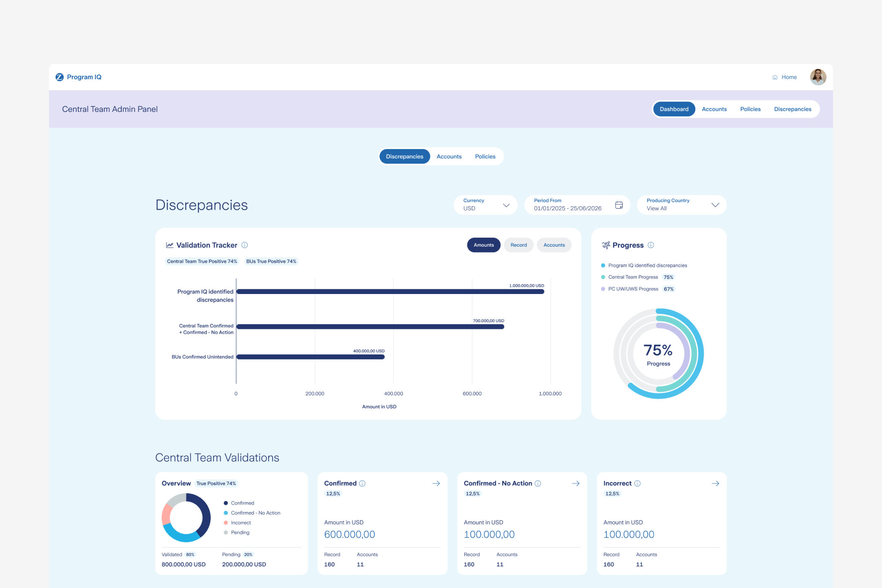Click the Progress info icon
882x588 pixels.
[x=651, y=245]
